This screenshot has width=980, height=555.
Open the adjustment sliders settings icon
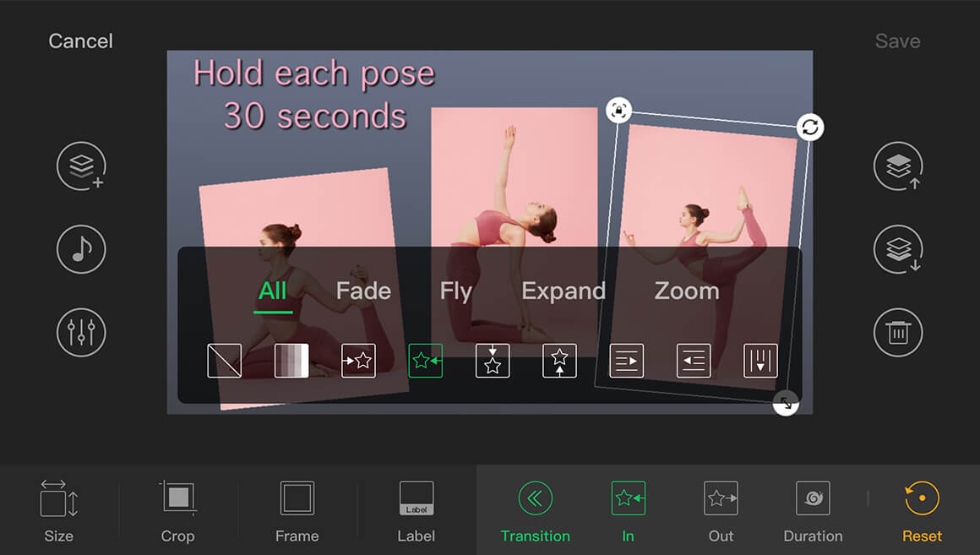[81, 332]
